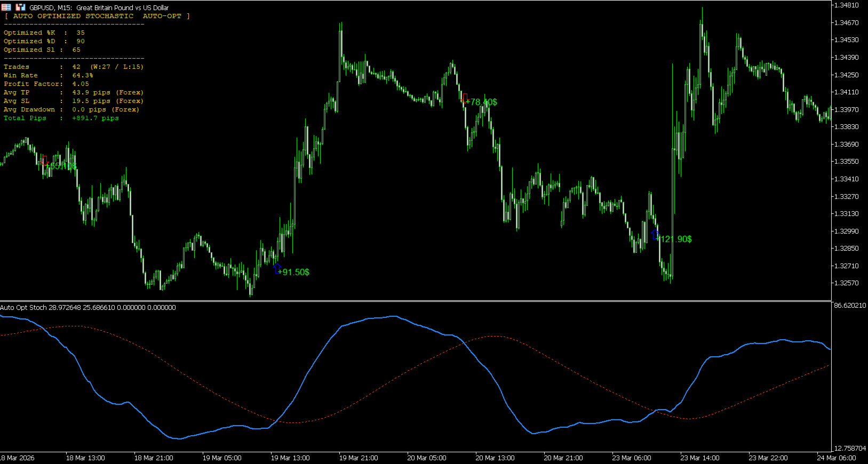Screen dimensions: 868x464
Task: Click the Avg SL 19.5 pips line
Action: (74, 101)
